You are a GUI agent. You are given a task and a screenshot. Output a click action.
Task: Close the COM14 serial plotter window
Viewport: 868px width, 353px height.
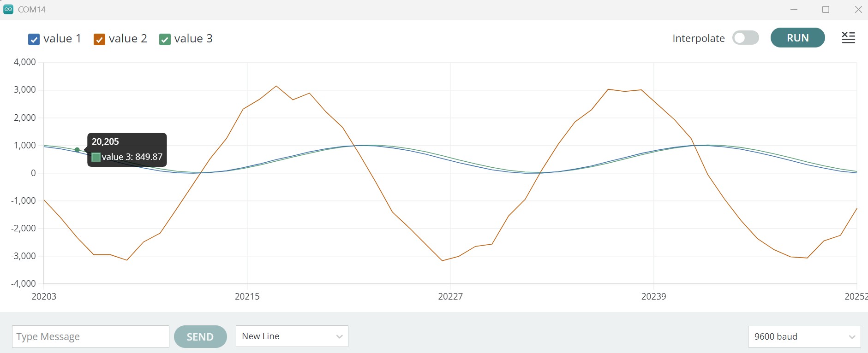(858, 9)
